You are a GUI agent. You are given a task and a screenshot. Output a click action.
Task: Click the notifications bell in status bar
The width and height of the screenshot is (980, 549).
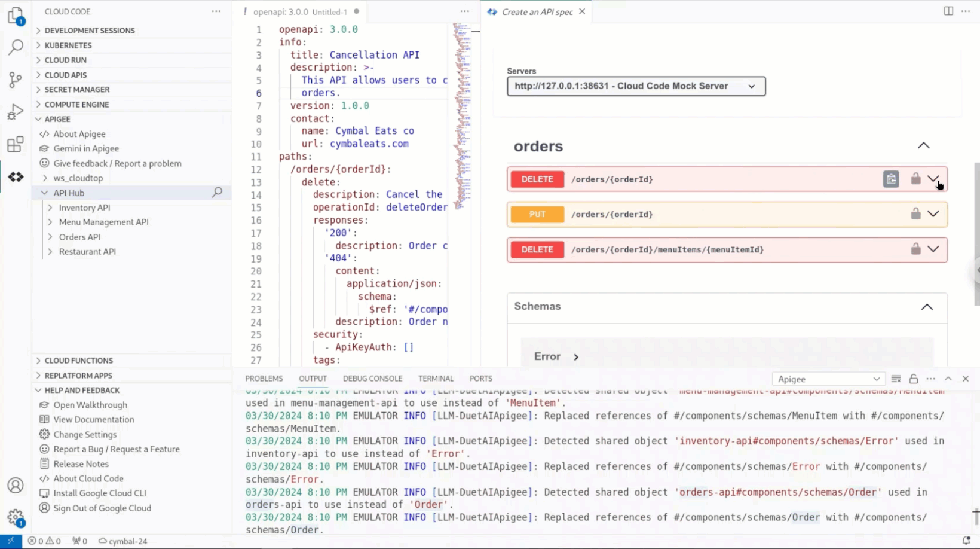click(x=966, y=541)
